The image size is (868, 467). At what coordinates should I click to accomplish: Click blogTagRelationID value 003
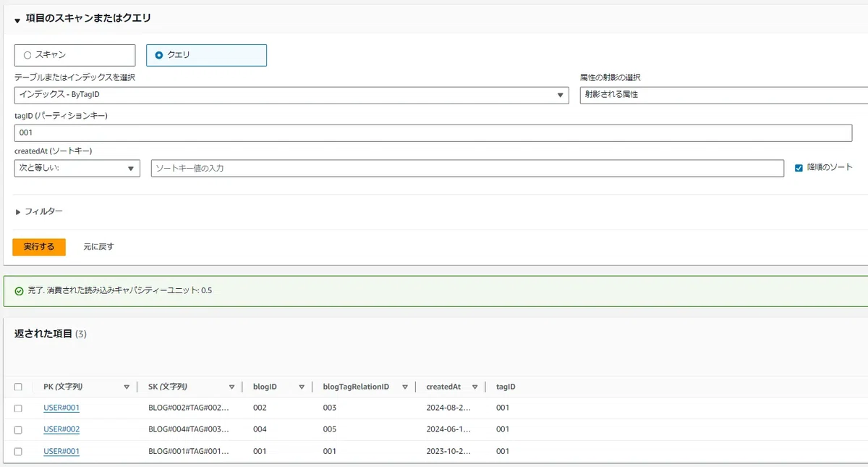330,408
